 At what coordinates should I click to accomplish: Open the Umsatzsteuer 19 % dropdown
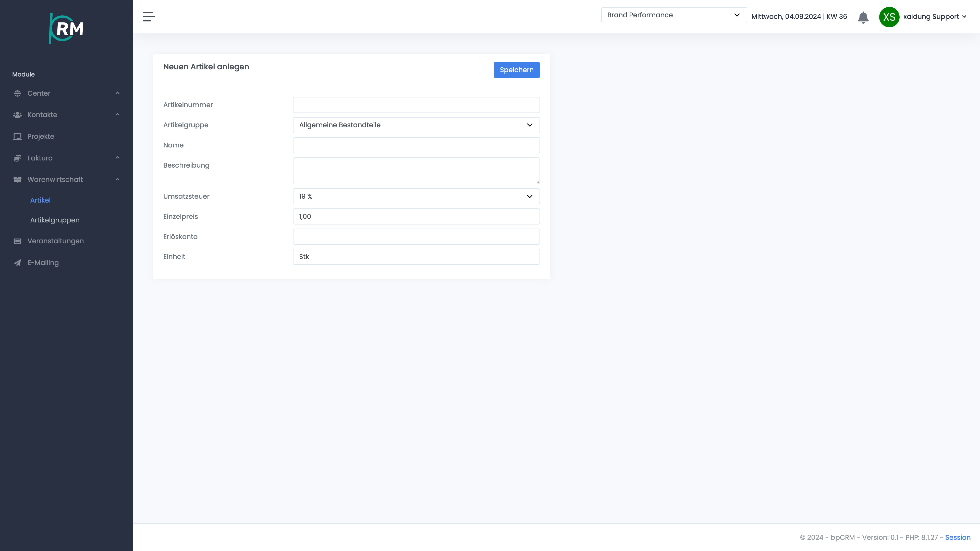click(x=416, y=196)
